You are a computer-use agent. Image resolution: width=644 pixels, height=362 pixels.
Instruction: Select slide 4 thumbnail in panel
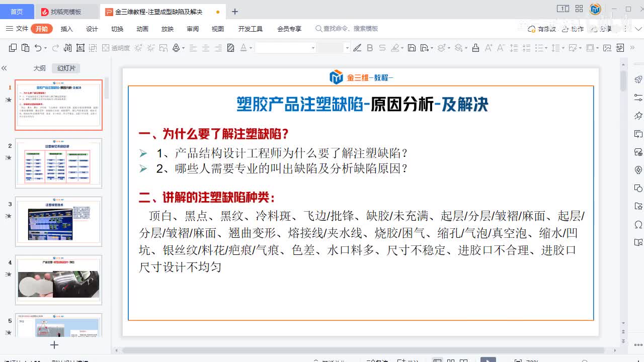(59, 280)
